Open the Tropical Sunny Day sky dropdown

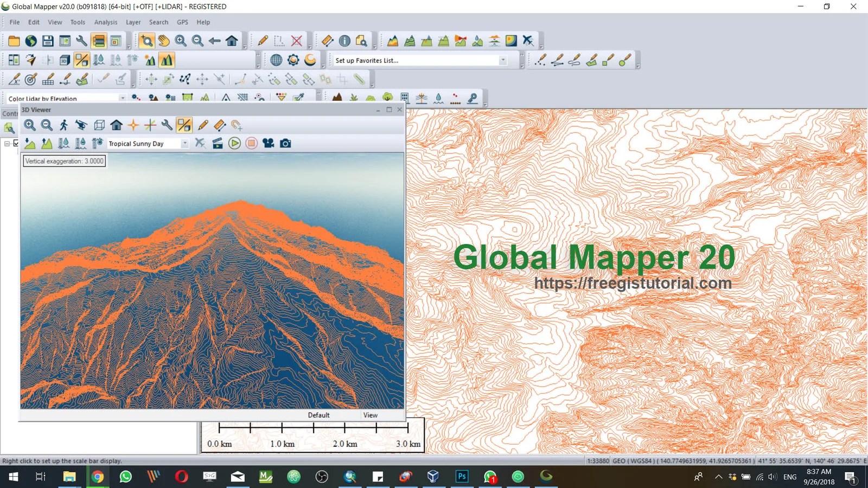[185, 144]
